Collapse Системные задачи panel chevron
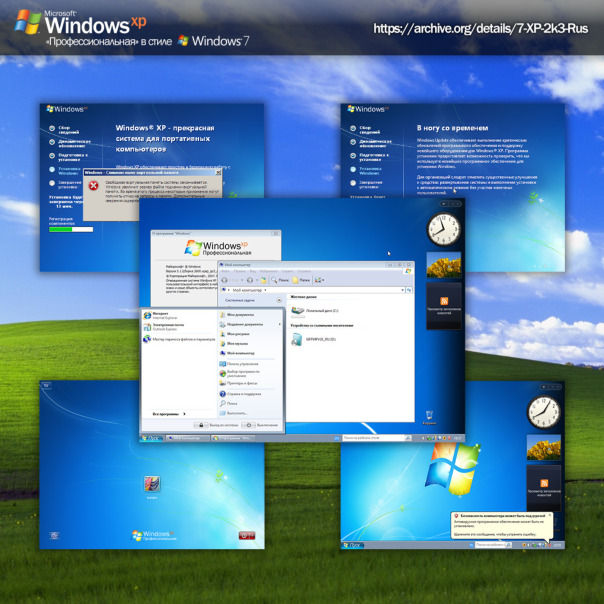This screenshot has height=604, width=604. pos(279,300)
